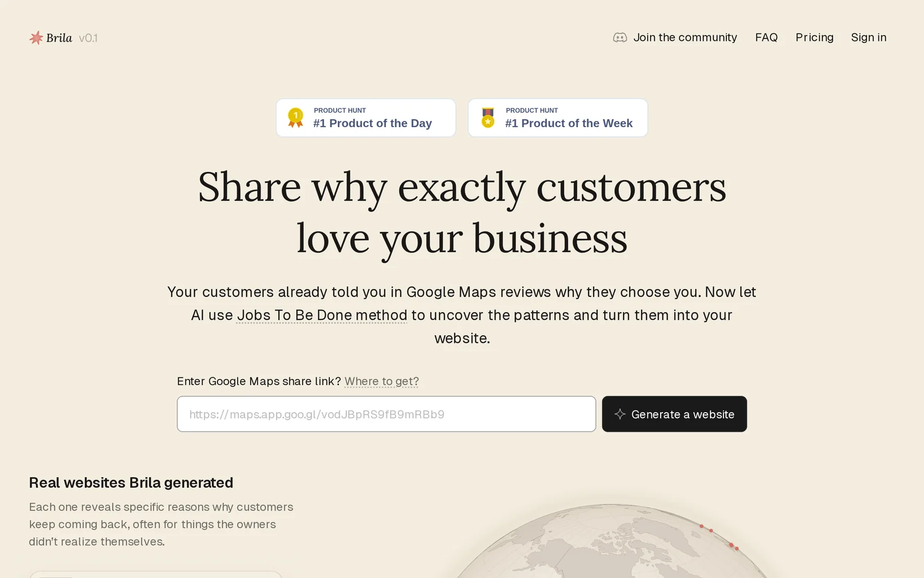Click the 'Real websites Brila generated' heading
This screenshot has height=578, width=924.
tap(131, 483)
